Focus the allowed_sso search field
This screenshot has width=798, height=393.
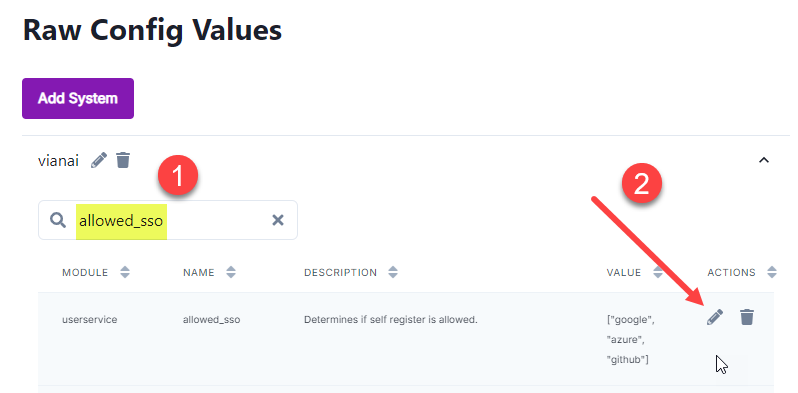168,220
